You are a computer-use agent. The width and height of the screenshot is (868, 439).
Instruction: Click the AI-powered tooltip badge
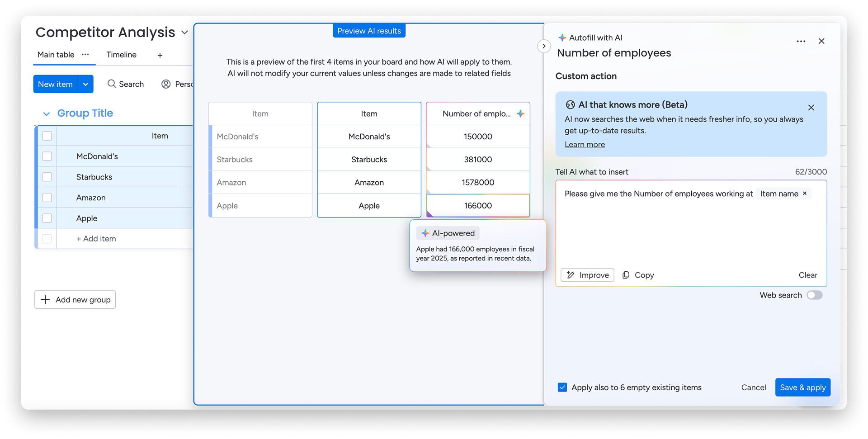click(448, 233)
